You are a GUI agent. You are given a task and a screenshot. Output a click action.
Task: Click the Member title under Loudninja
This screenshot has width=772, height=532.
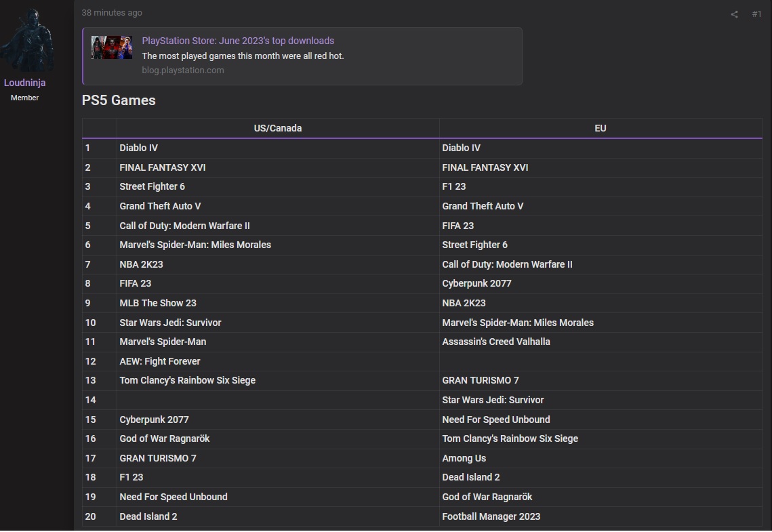(x=24, y=98)
